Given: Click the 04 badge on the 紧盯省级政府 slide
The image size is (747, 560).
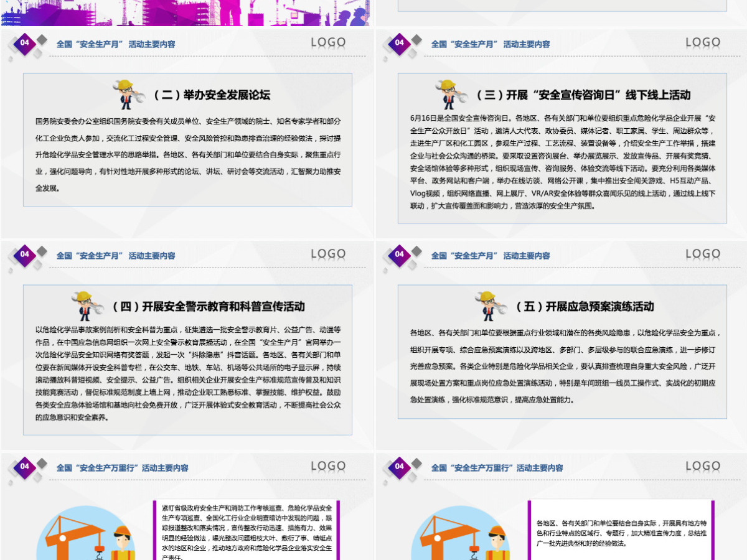Looking at the screenshot, I should pyautogui.click(x=25, y=467).
